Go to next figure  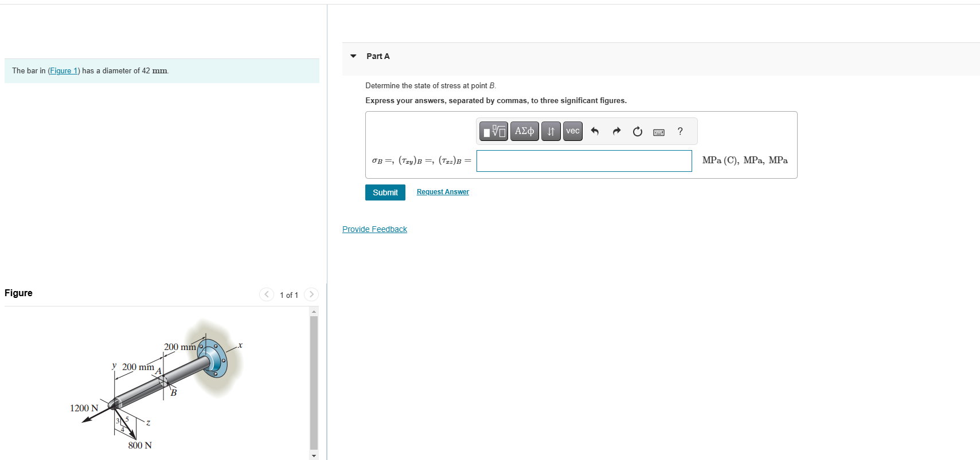[311, 294]
